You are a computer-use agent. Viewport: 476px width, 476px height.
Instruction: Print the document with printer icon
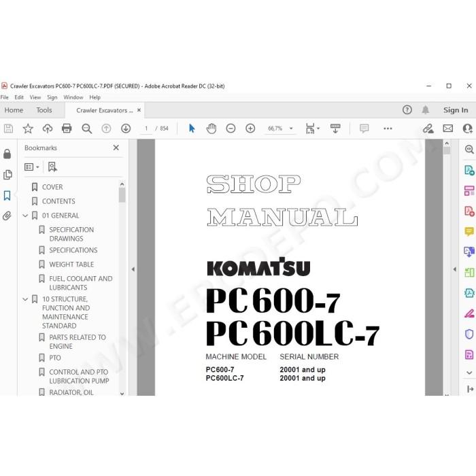(67, 129)
